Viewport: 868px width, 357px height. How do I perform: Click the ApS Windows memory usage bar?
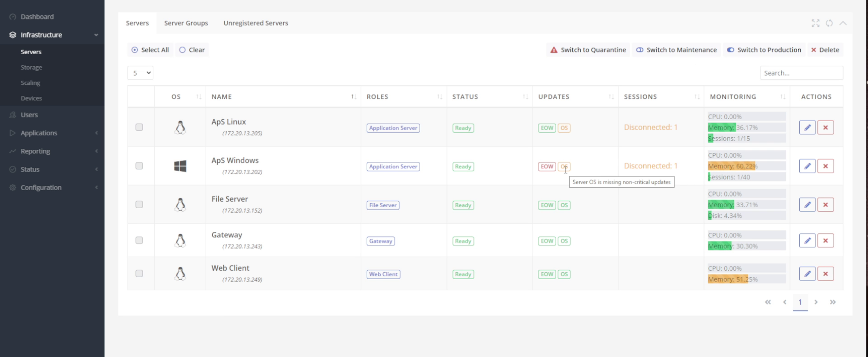pos(746,166)
